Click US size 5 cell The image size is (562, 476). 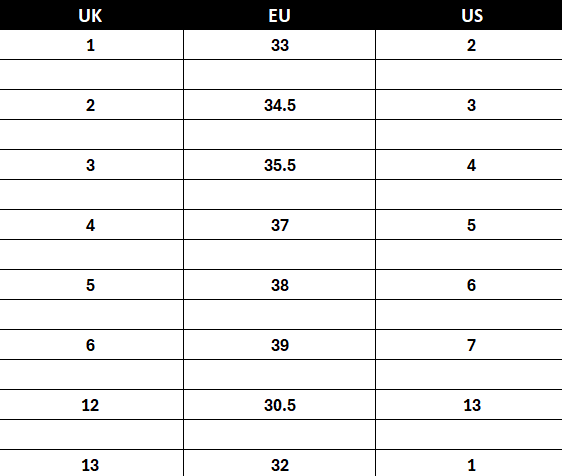tap(472, 225)
